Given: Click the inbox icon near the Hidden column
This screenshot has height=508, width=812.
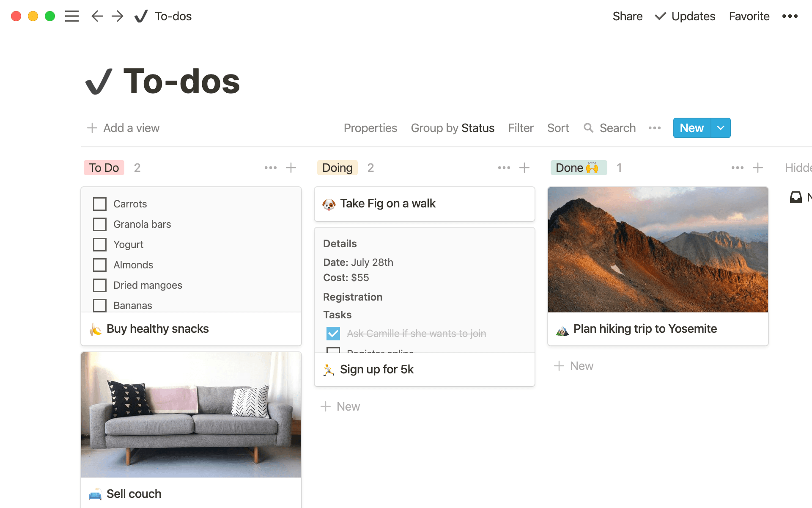Looking at the screenshot, I should coord(796,197).
